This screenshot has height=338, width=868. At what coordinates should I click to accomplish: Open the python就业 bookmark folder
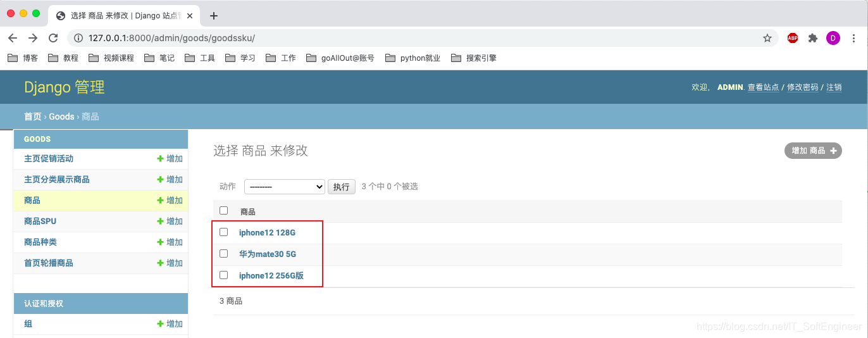point(412,58)
